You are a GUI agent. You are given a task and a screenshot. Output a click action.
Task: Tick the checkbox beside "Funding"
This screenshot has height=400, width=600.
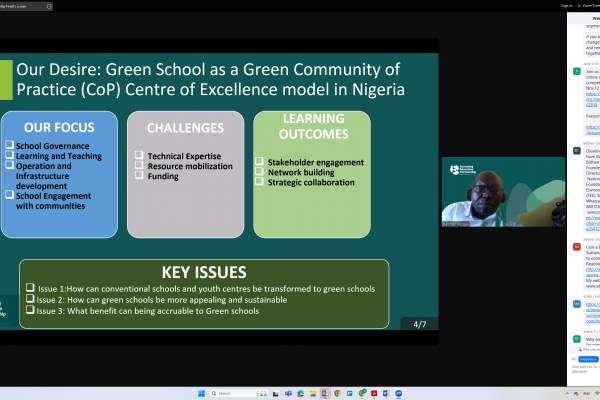138,176
